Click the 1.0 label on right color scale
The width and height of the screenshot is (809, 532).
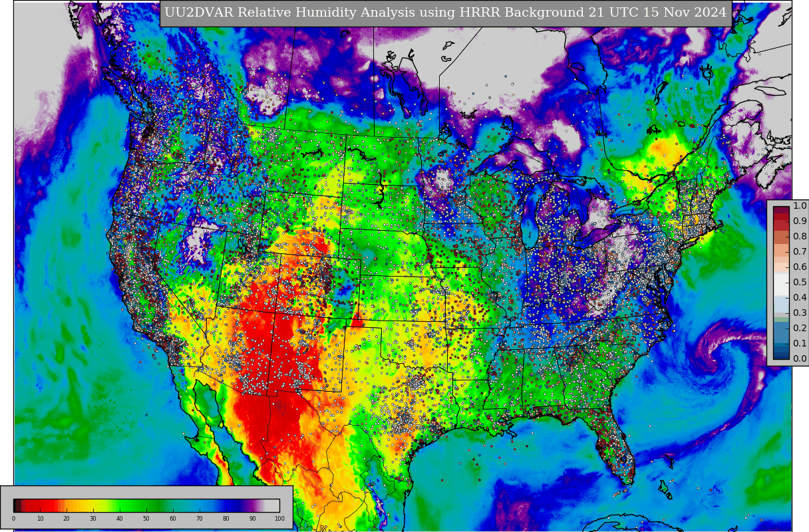pos(800,205)
